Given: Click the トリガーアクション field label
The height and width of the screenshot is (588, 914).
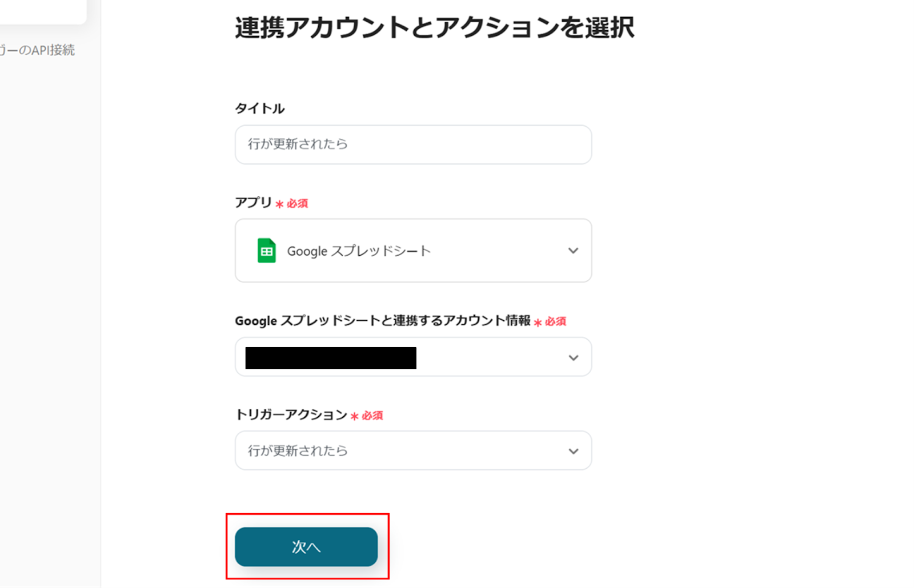Looking at the screenshot, I should point(291,414).
